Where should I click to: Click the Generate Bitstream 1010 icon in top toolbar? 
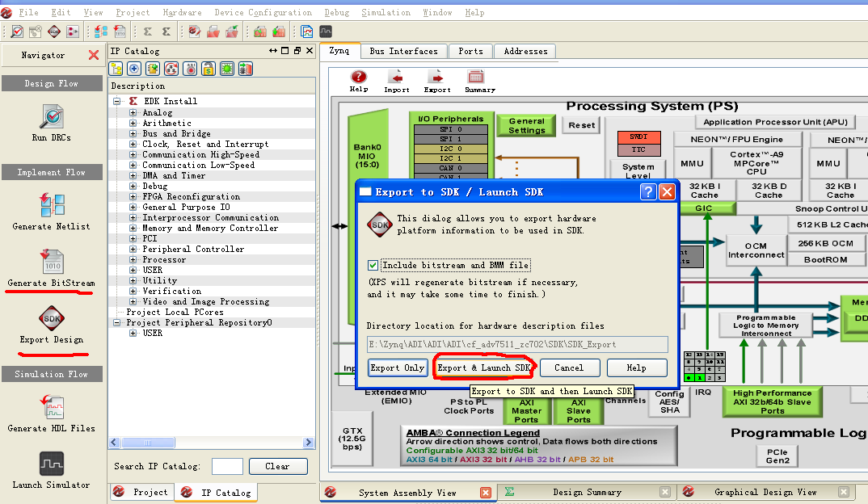(x=120, y=31)
